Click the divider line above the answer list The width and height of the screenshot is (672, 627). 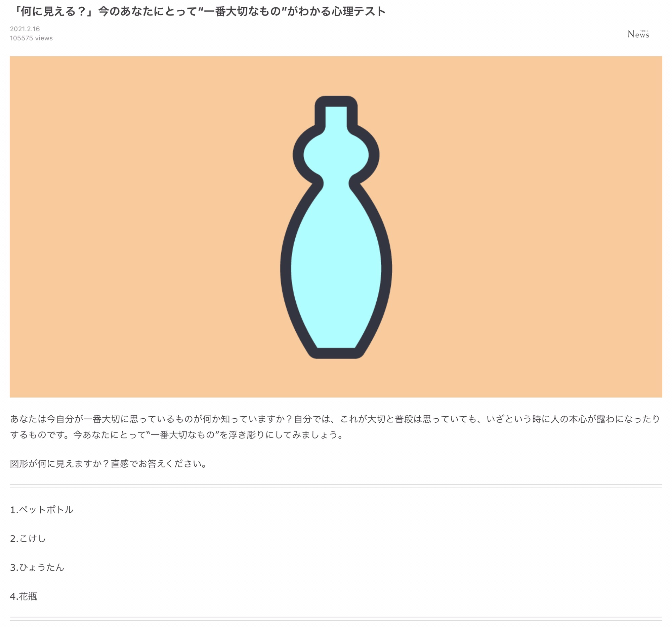(336, 486)
